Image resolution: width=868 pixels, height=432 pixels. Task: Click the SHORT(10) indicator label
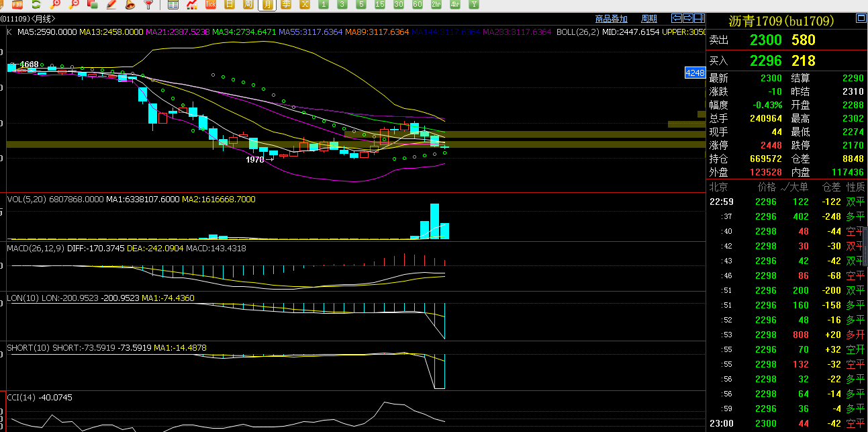tap(28, 347)
